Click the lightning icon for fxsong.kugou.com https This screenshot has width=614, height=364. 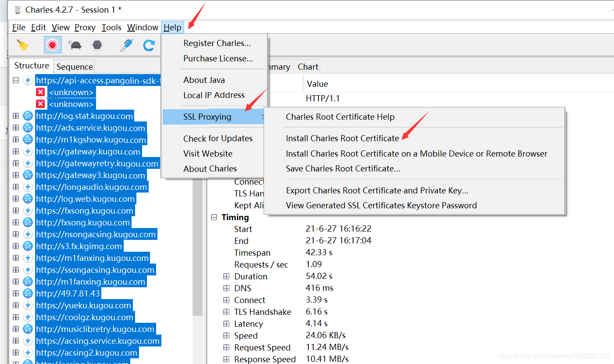(28, 211)
